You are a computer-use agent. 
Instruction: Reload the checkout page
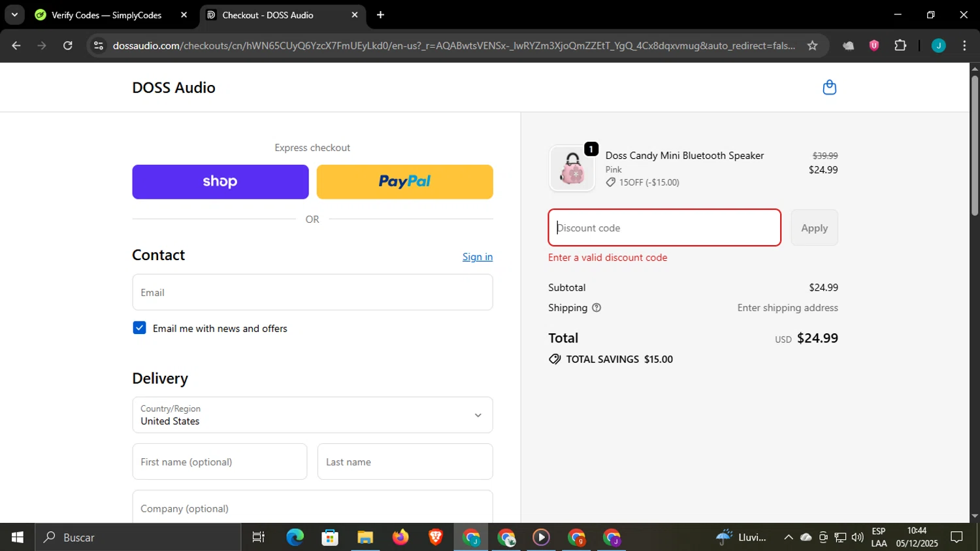(x=68, y=46)
